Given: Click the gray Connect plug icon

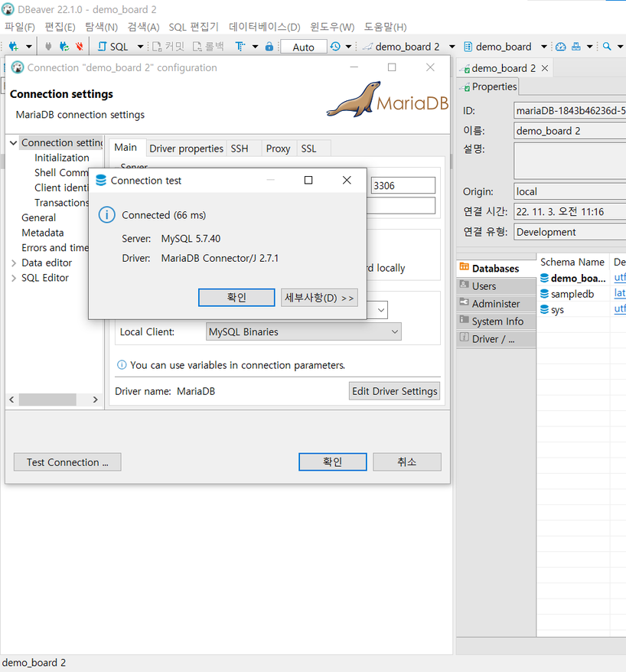Looking at the screenshot, I should coord(48,46).
